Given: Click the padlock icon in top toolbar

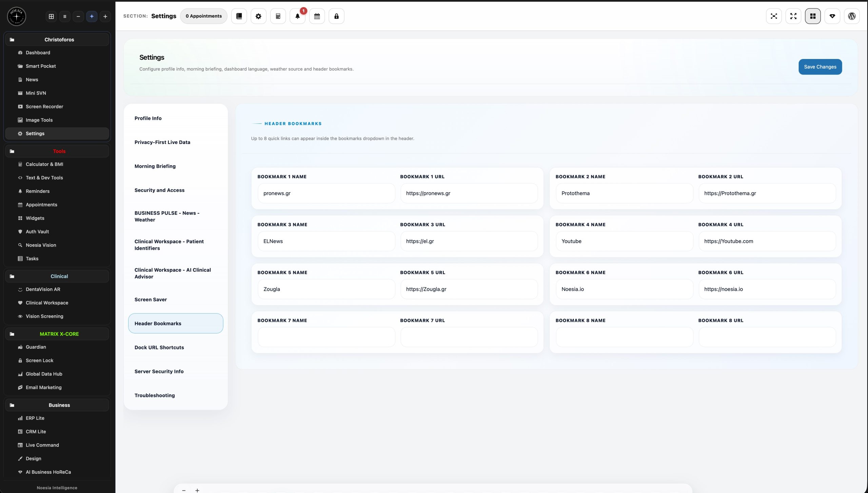Looking at the screenshot, I should [x=336, y=16].
